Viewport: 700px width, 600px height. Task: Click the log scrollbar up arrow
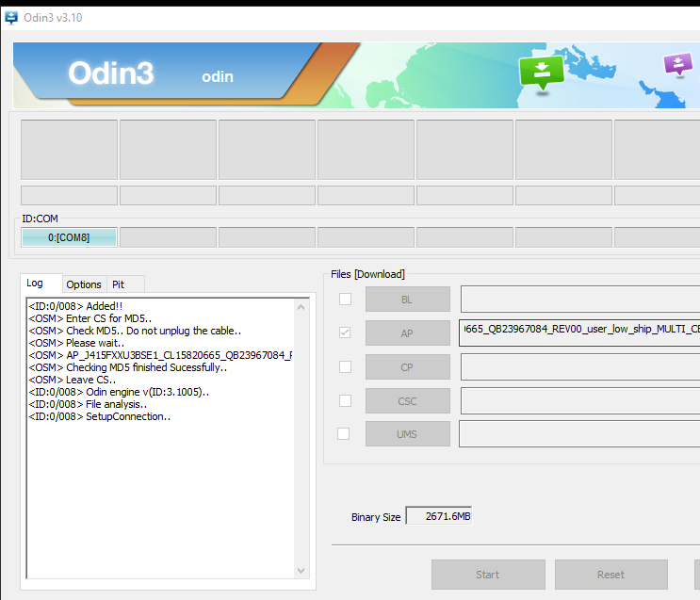click(x=301, y=307)
